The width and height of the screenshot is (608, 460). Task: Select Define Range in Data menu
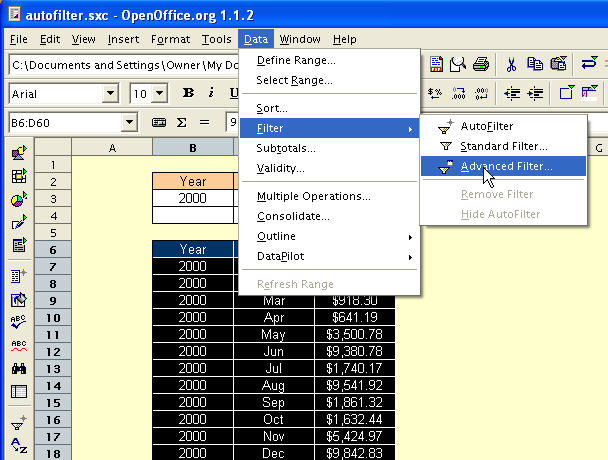pyautogui.click(x=329, y=61)
